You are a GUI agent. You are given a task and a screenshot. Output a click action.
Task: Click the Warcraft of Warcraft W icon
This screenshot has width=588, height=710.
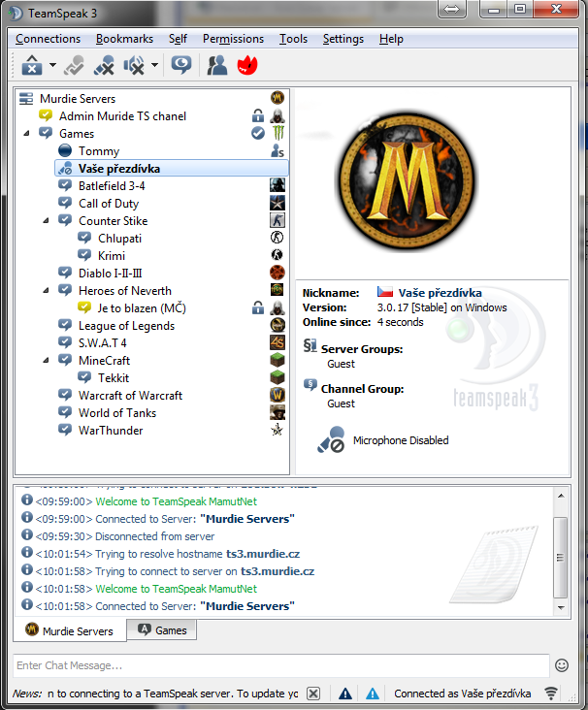tap(278, 396)
